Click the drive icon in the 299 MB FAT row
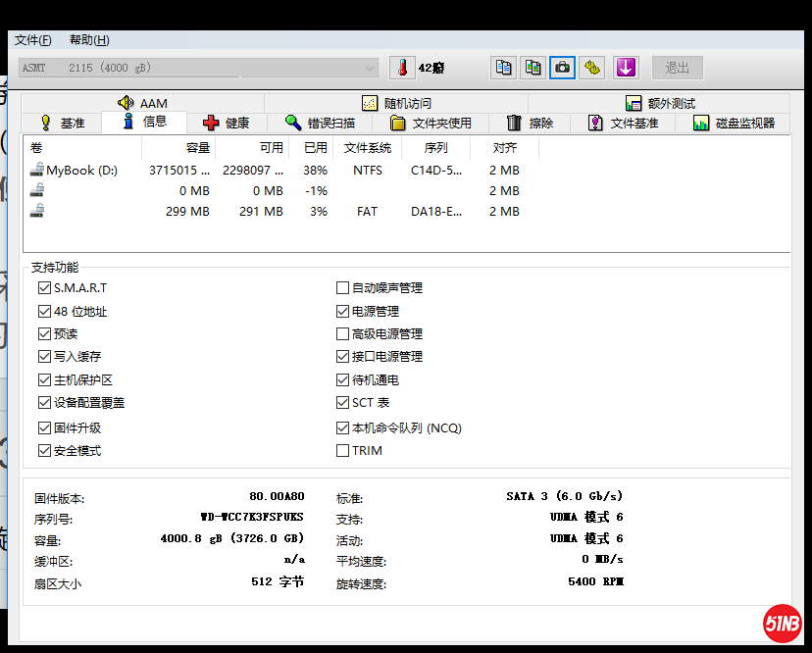The image size is (812, 653). (36, 211)
